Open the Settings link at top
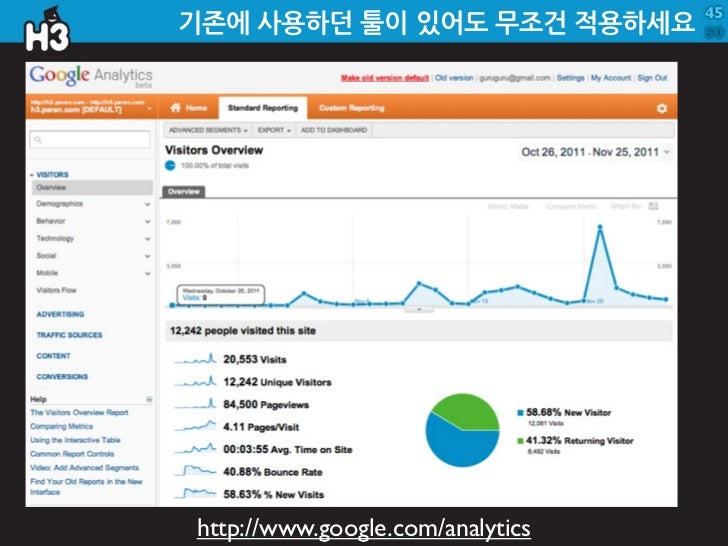Image resolution: width=728 pixels, height=546 pixels. click(x=570, y=78)
